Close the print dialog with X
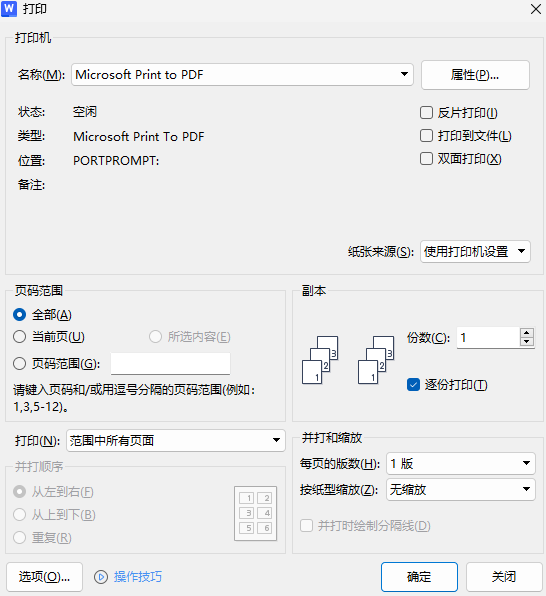This screenshot has height=596, width=546. click(x=536, y=9)
